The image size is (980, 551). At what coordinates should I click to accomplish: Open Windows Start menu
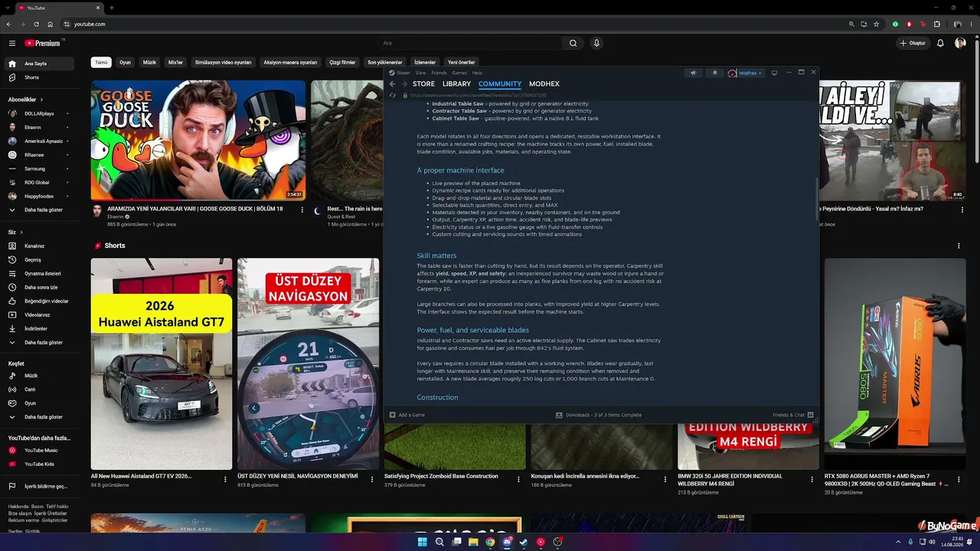(422, 542)
